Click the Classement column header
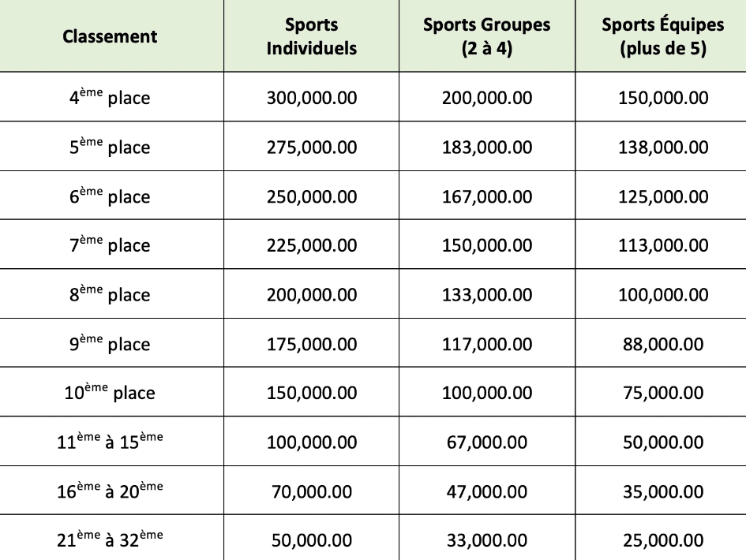Viewport: 746px width, 560px height. pyautogui.click(x=110, y=36)
